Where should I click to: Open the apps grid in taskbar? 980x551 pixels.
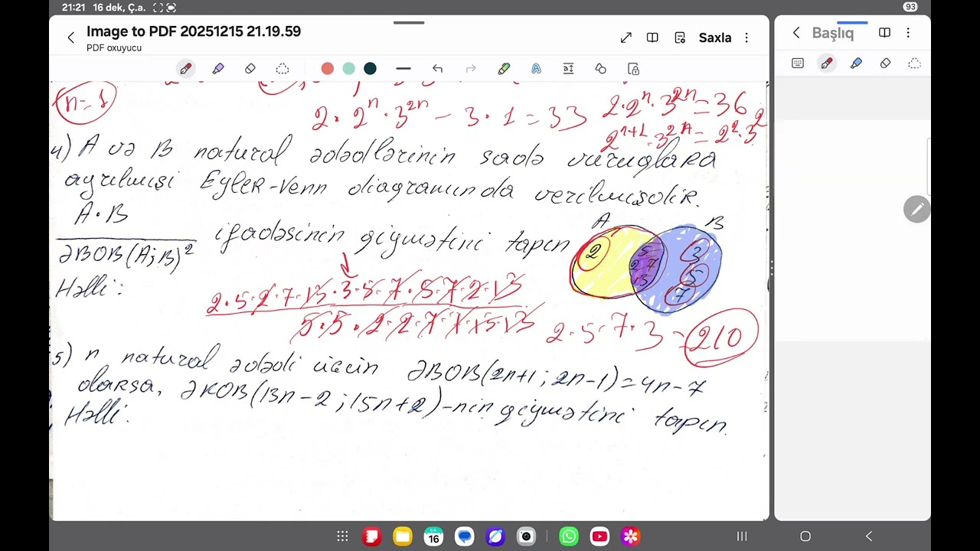[342, 536]
